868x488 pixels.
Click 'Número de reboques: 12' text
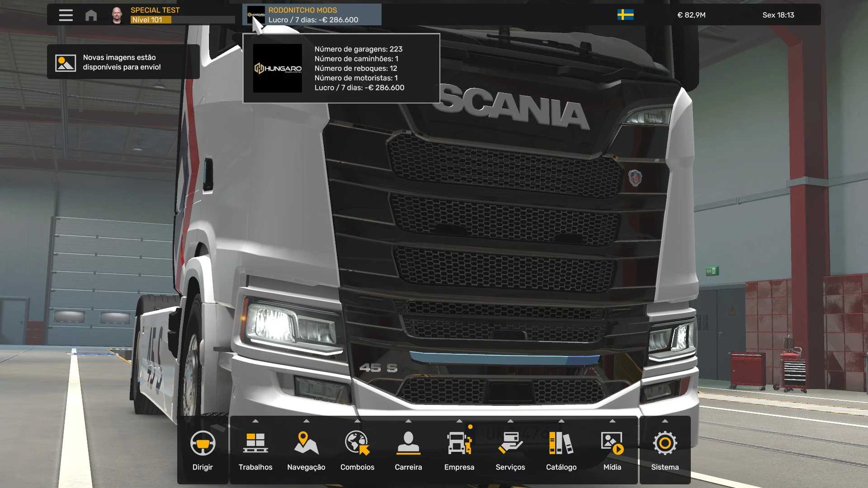click(356, 68)
